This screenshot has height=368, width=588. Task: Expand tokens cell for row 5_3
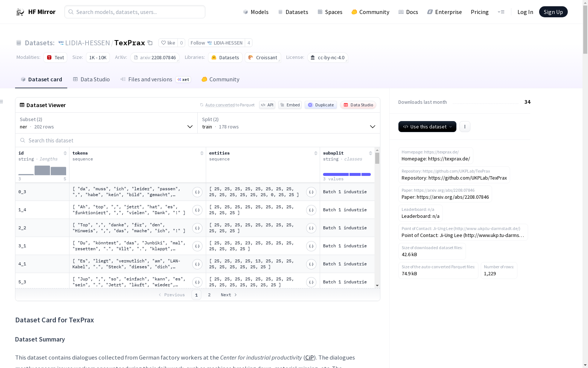pos(197,282)
